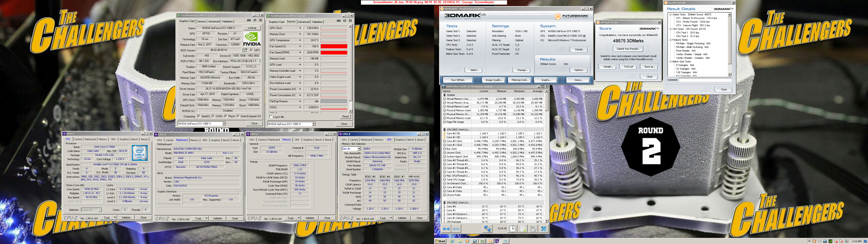Enable Log to file checkbox in Sensors
This screenshot has width=868, height=244.
[271, 117]
